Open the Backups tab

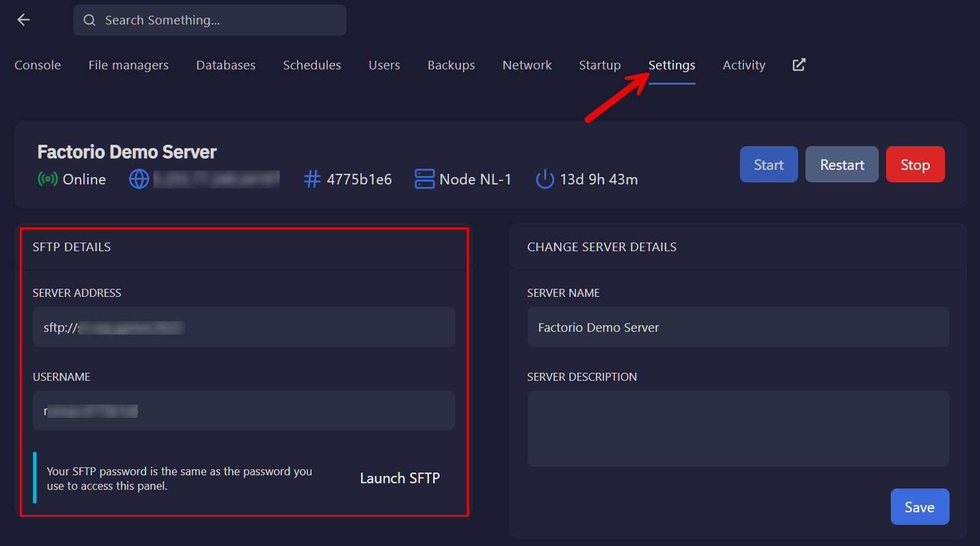click(x=451, y=65)
